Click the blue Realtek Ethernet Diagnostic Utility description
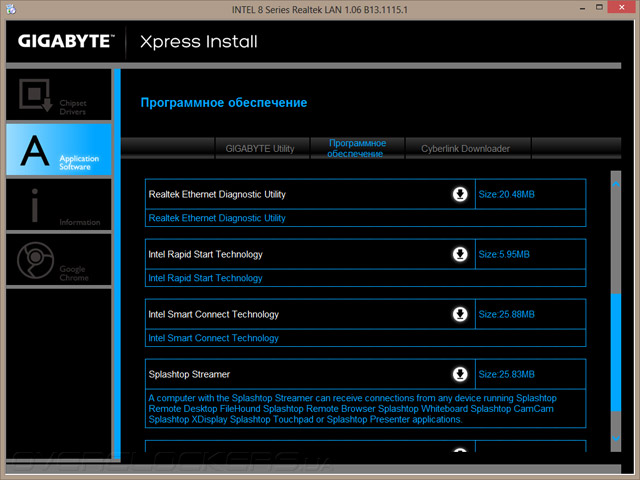 [217, 218]
